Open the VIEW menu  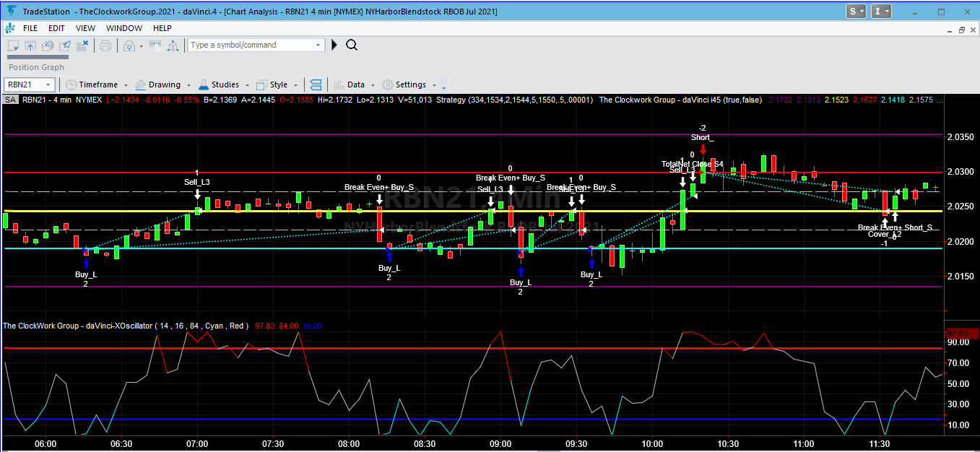(x=85, y=28)
